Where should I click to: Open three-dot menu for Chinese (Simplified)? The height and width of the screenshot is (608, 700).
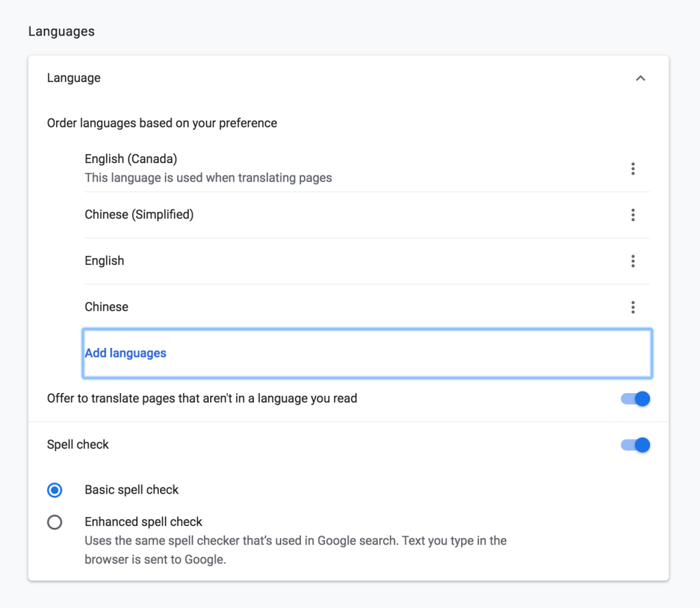pyautogui.click(x=633, y=215)
